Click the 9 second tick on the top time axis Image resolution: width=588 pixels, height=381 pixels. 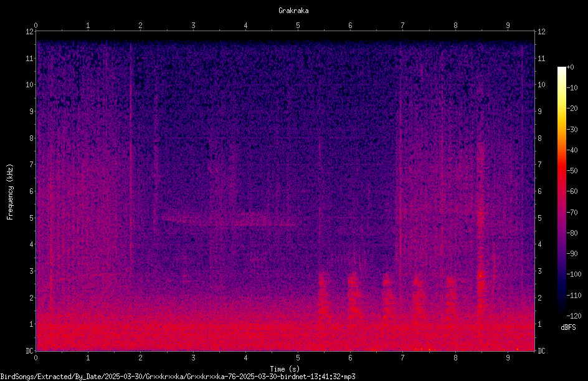508,26
